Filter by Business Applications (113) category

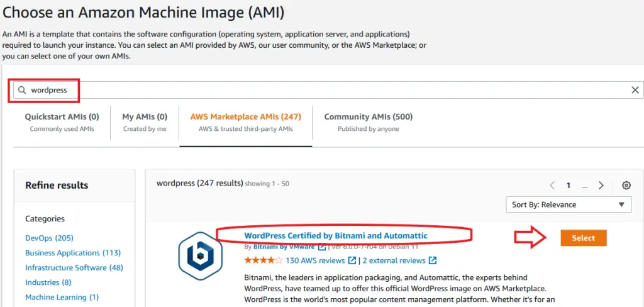pyautogui.click(x=73, y=253)
